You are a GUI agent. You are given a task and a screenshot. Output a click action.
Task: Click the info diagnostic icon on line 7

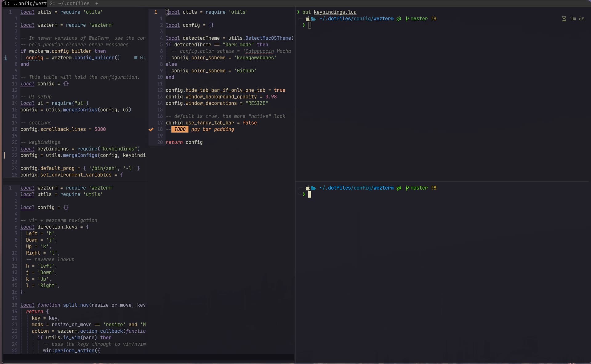point(6,58)
